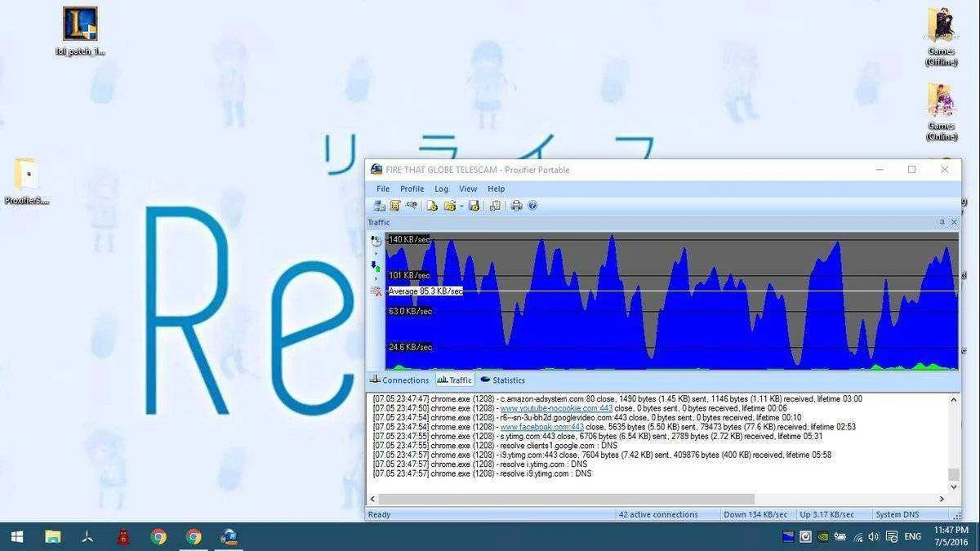980x551 pixels.
Task: Expand the open profile dropdown arrow
Action: [x=461, y=206]
